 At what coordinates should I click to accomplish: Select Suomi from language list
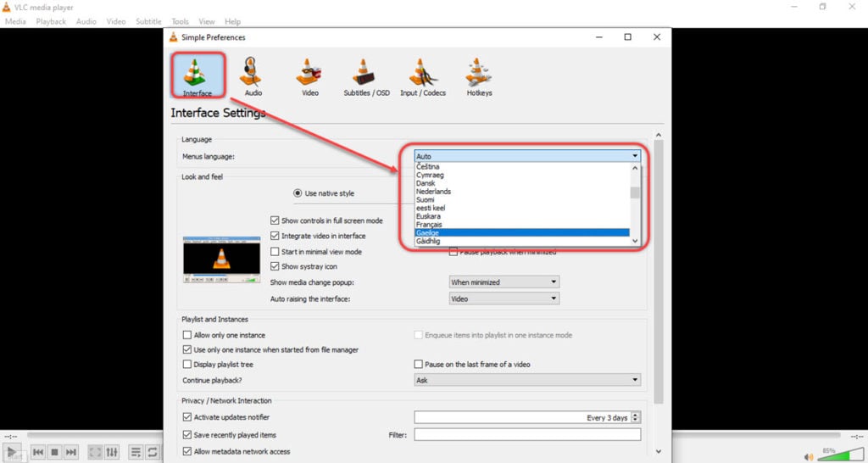pyautogui.click(x=522, y=200)
